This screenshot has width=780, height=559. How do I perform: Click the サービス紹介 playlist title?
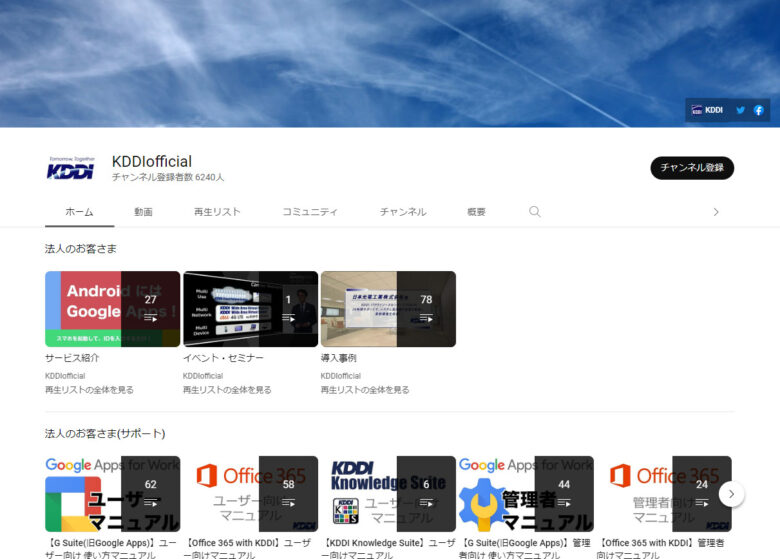point(72,358)
